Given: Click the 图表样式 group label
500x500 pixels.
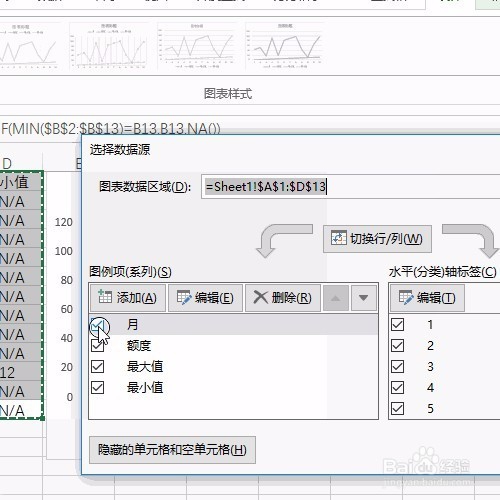Looking at the screenshot, I should [x=228, y=94].
